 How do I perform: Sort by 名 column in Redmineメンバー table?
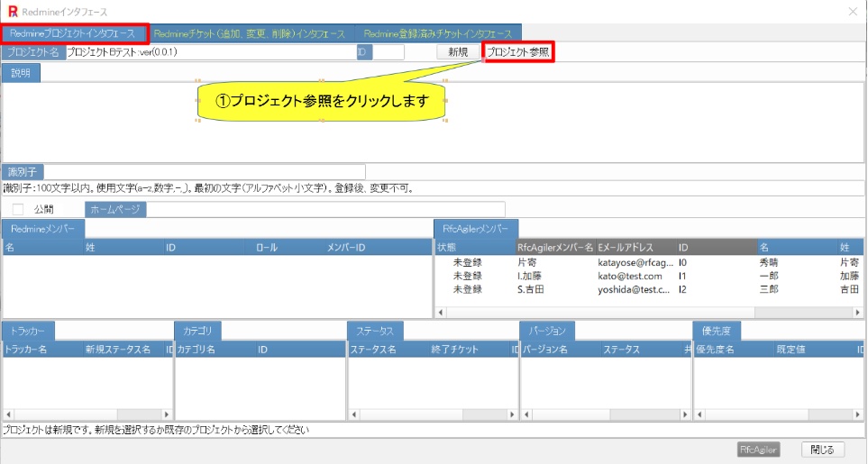(x=42, y=247)
